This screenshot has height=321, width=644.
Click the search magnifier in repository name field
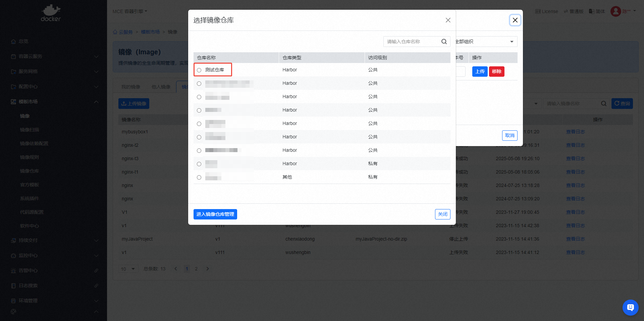point(444,42)
